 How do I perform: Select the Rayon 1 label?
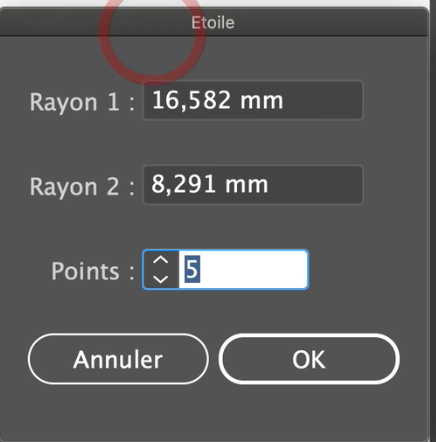[x=82, y=102]
